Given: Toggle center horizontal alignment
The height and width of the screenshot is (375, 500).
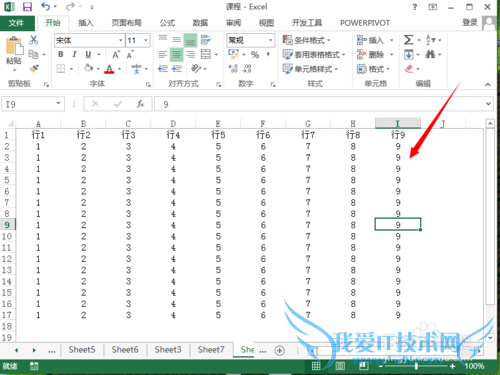Looking at the screenshot, I should (x=177, y=54).
